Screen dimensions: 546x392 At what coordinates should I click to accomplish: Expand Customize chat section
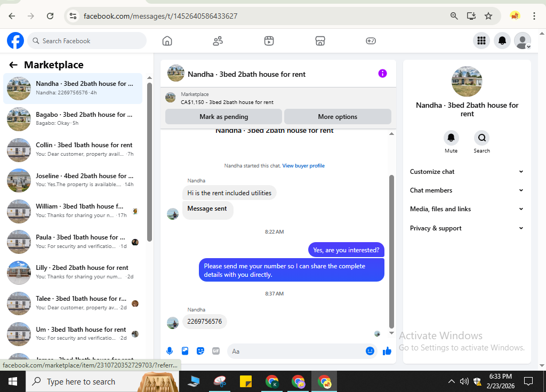(x=467, y=171)
